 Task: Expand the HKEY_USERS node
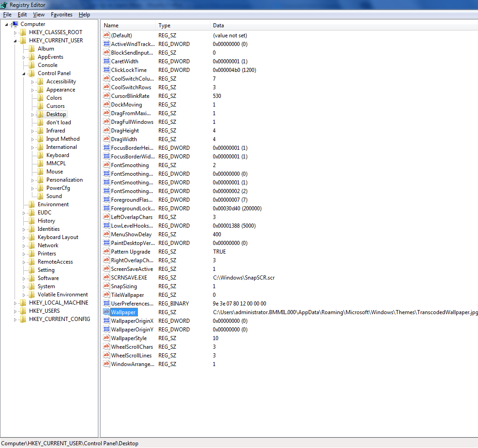pos(15,311)
